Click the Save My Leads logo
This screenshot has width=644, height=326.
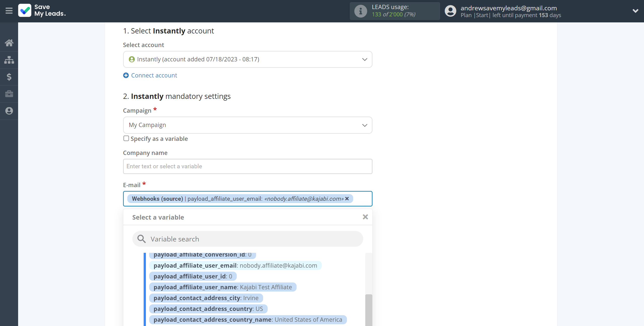tap(42, 11)
